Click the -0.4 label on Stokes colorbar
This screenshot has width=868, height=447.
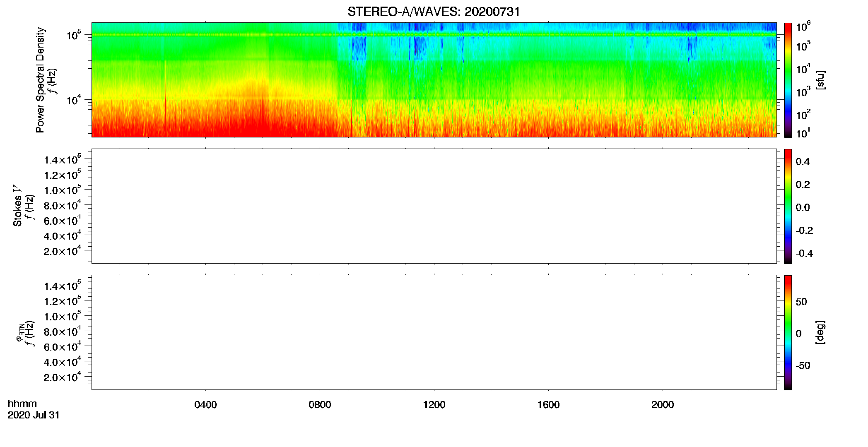click(804, 254)
